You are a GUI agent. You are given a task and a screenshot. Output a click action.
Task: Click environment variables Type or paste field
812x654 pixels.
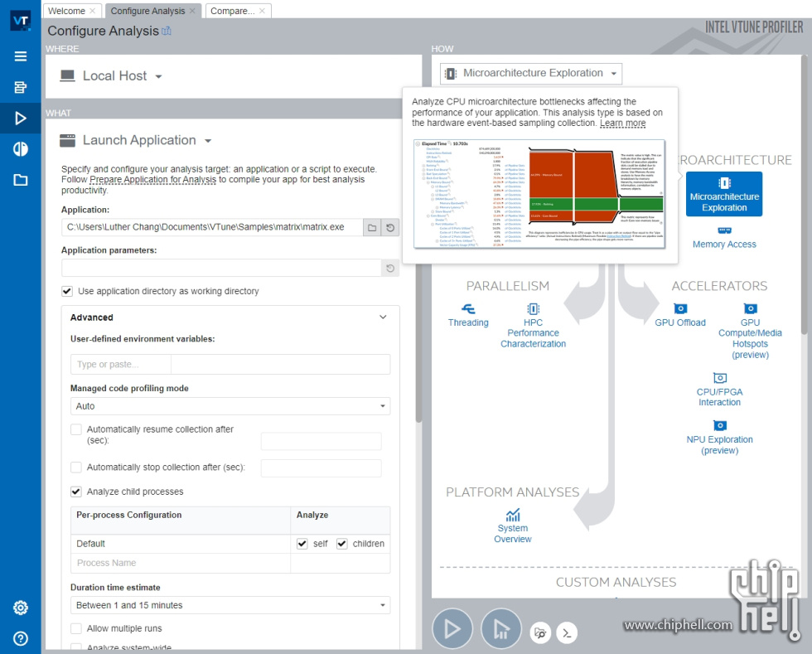pos(121,365)
